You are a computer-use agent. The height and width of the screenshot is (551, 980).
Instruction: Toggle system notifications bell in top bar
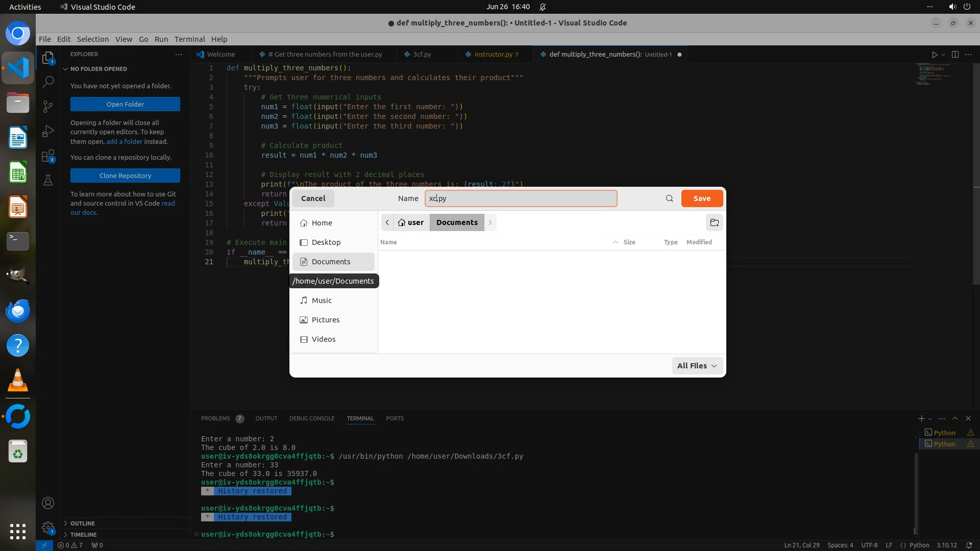[x=543, y=7]
